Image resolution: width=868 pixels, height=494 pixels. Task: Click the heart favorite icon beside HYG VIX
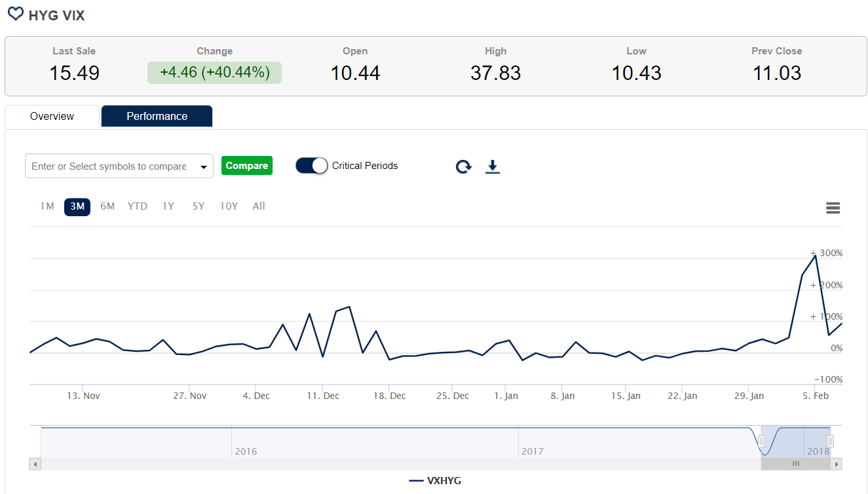click(x=15, y=14)
